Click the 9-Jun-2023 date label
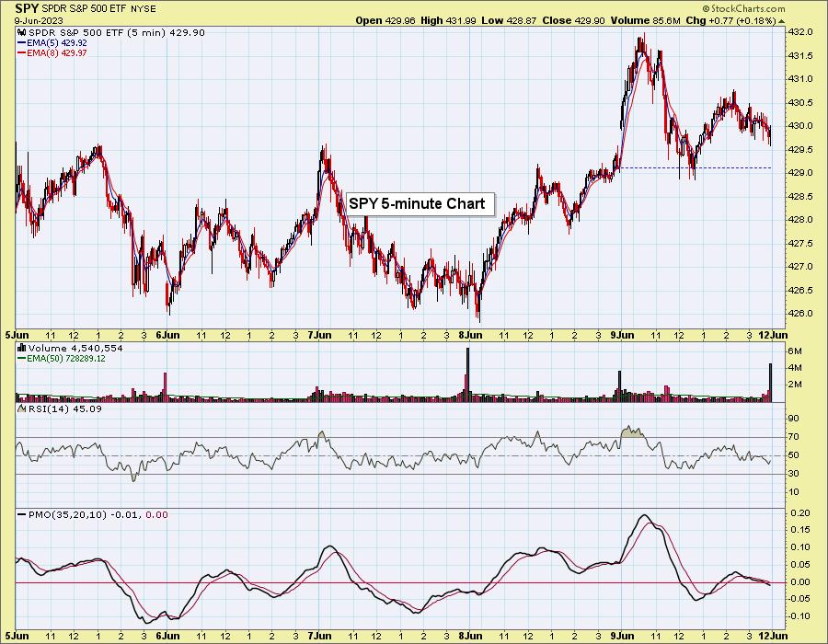Viewport: 828px width, 644px height. tap(39, 20)
